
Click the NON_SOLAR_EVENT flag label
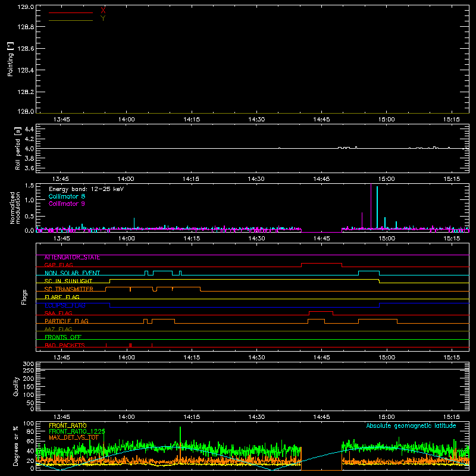[x=72, y=273]
